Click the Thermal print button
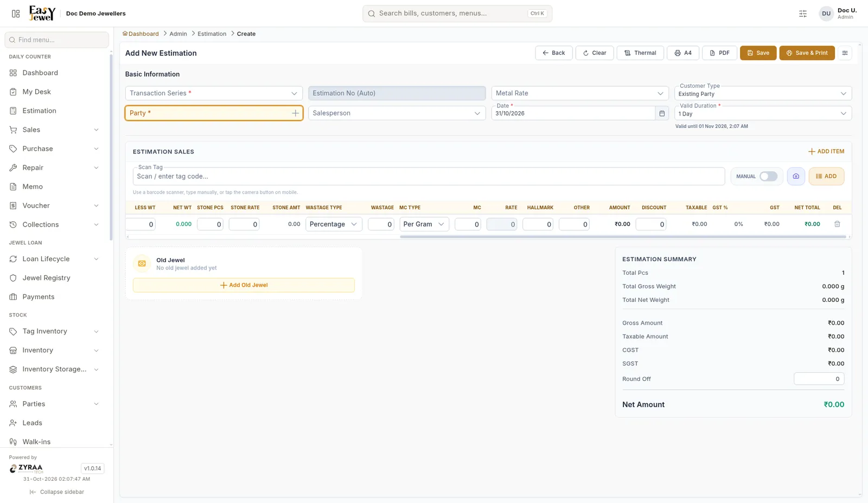Screen dimensions: 868x503 coord(640,53)
